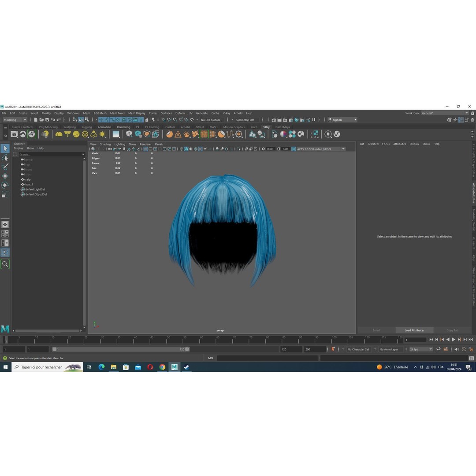Go to start of playback range

[431, 340]
